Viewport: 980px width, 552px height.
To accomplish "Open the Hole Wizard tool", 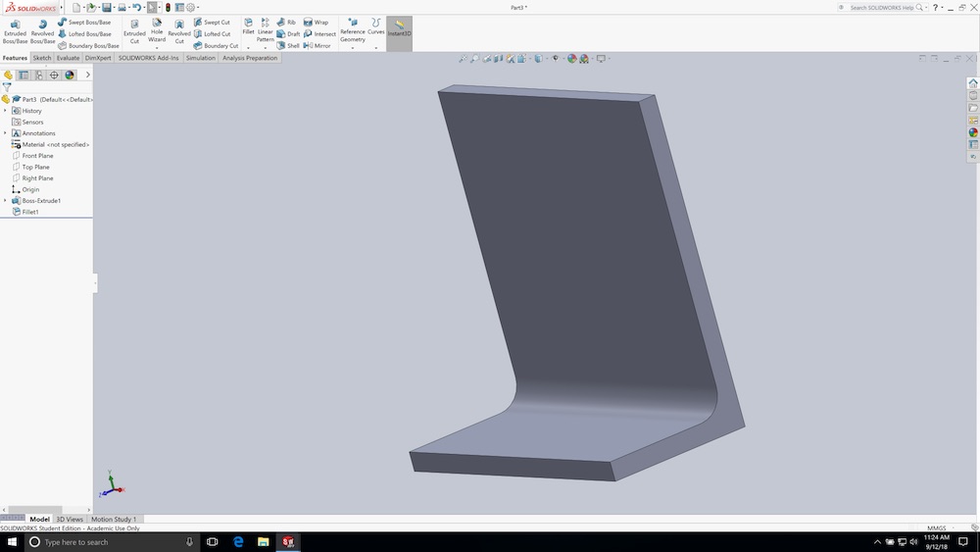I will [x=157, y=32].
